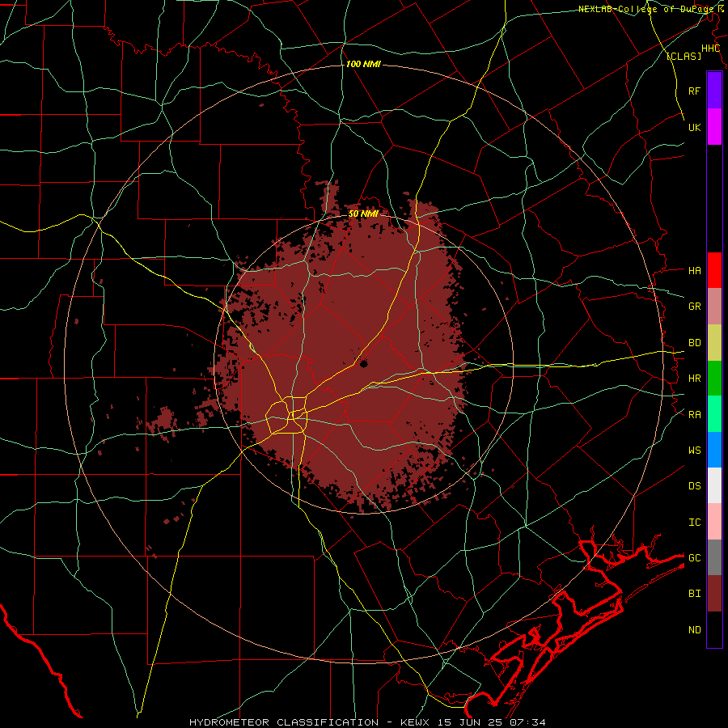This screenshot has width=728, height=728.
Task: Click the RF legend label
Action: 694,91
